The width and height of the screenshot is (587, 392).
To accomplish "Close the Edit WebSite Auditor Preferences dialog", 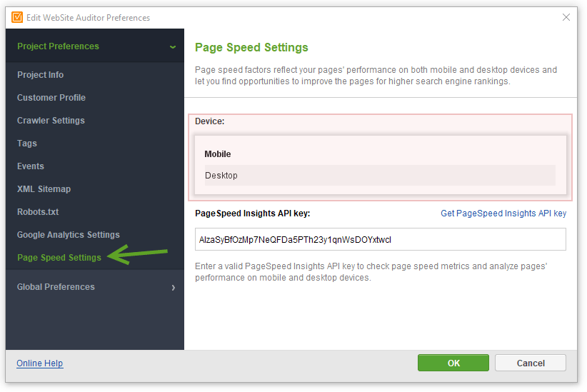I will point(566,17).
